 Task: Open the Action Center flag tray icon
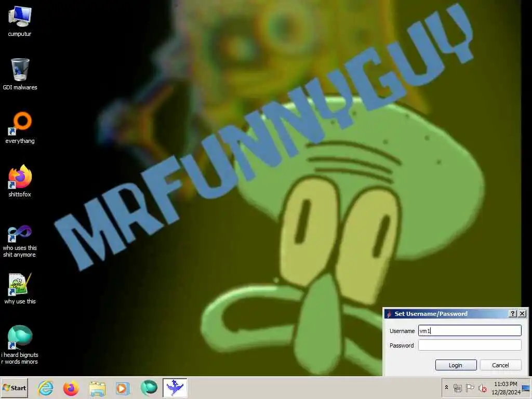click(470, 388)
